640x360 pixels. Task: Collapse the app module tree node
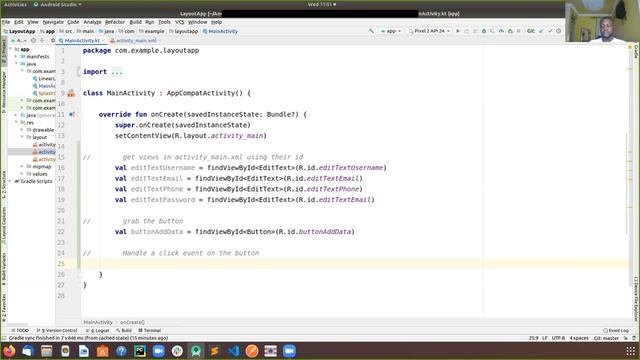(x=11, y=49)
